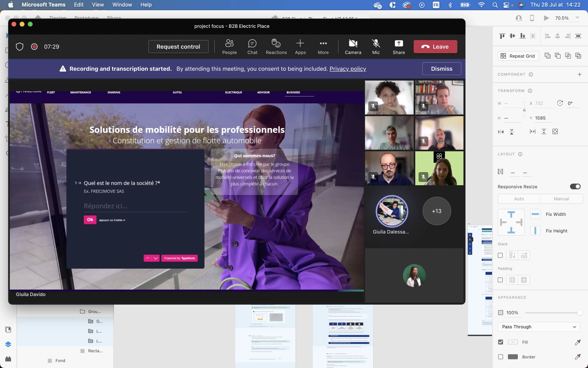Align selection to bottom in XD
Screen dimensions: 588x368
click(523, 36)
